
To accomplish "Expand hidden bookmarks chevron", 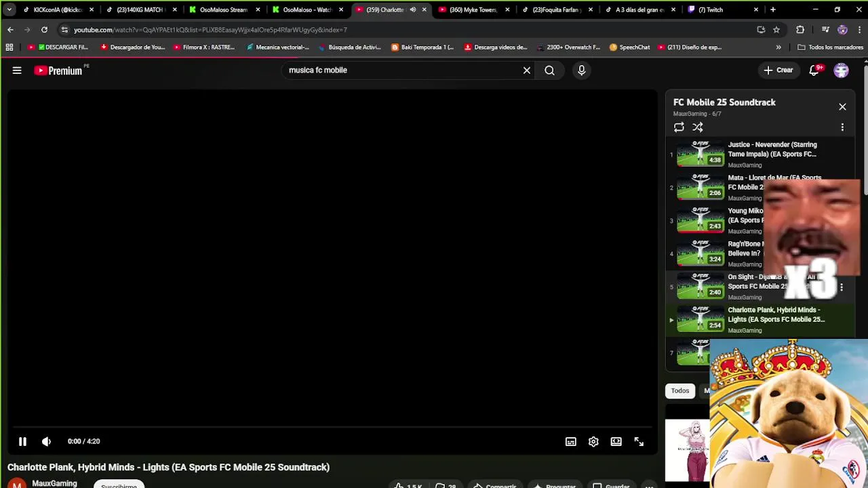I will (x=778, y=47).
